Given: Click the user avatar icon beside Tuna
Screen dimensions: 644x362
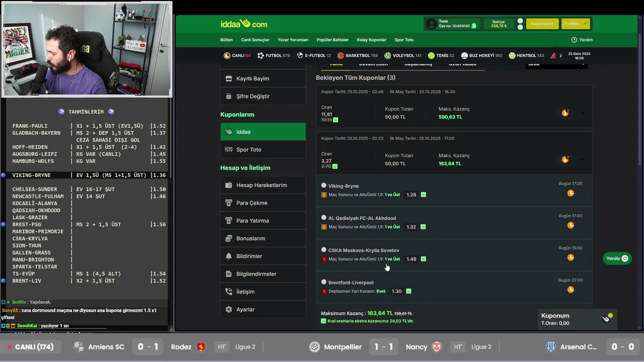Looking at the screenshot, I should coord(431,24).
